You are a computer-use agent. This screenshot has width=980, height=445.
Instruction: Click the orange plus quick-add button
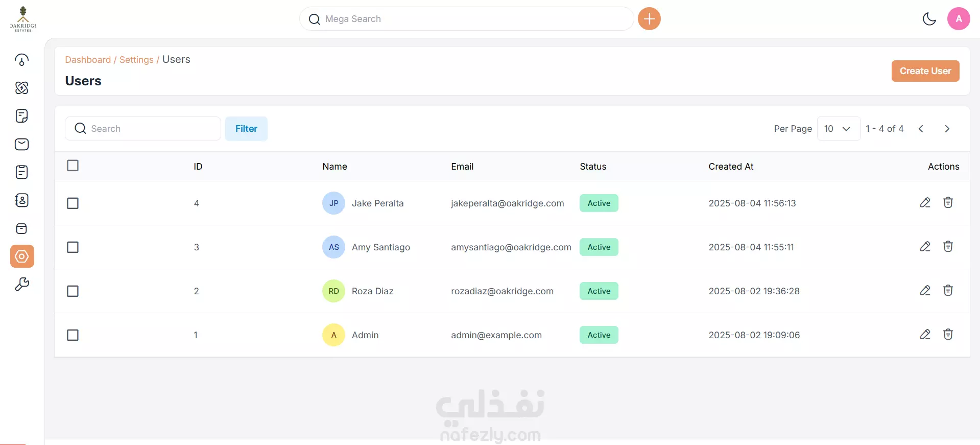point(649,19)
